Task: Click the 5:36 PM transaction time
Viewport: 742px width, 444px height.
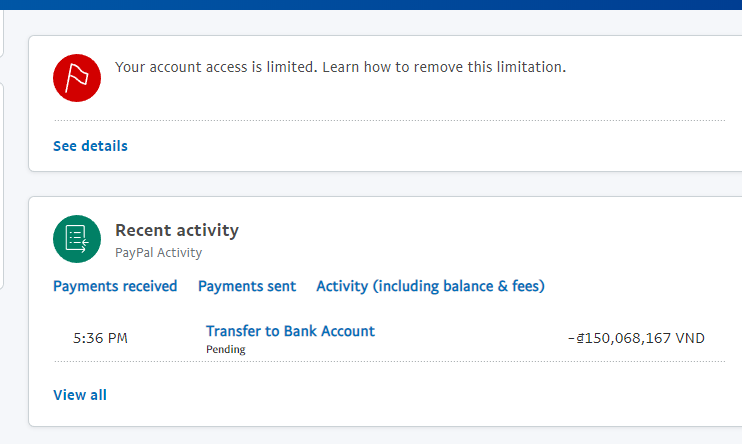Action: tap(100, 338)
